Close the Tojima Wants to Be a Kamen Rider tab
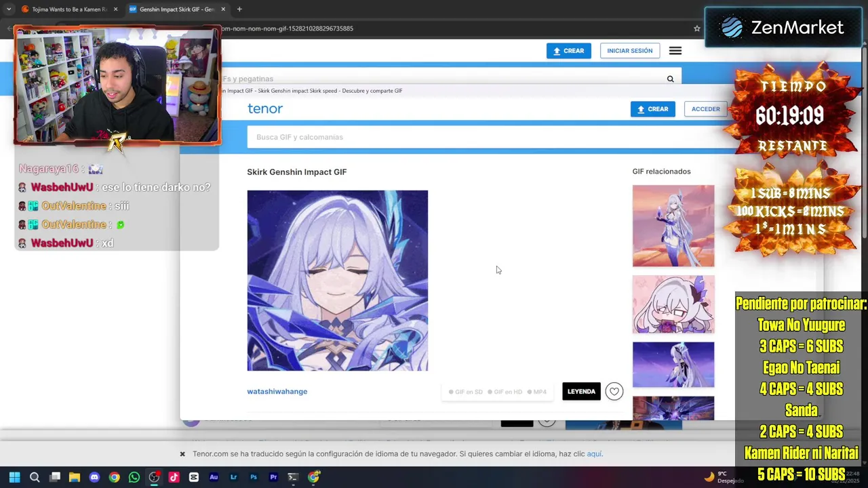 (115, 9)
